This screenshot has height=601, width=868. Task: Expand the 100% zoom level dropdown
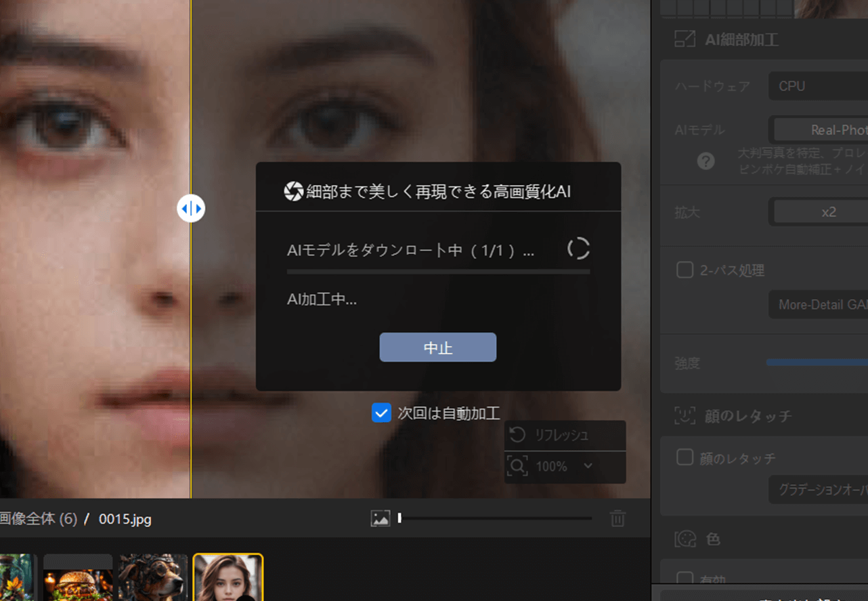click(587, 466)
